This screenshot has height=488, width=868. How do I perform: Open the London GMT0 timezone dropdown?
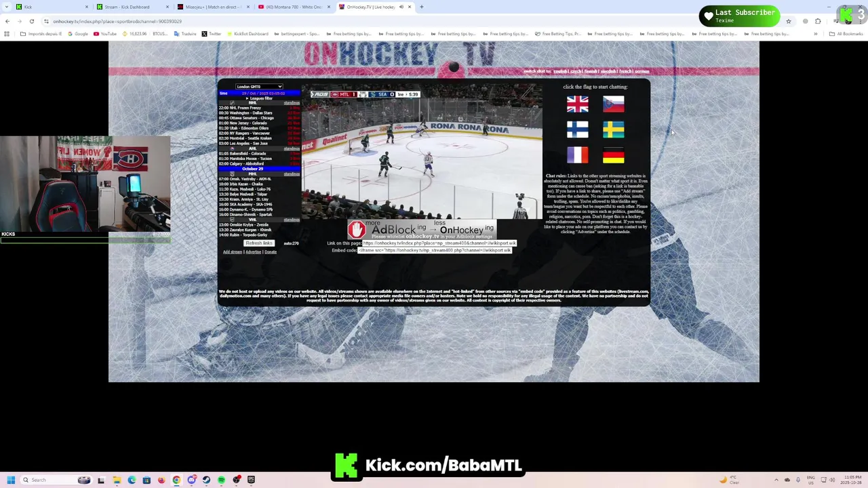click(x=259, y=87)
